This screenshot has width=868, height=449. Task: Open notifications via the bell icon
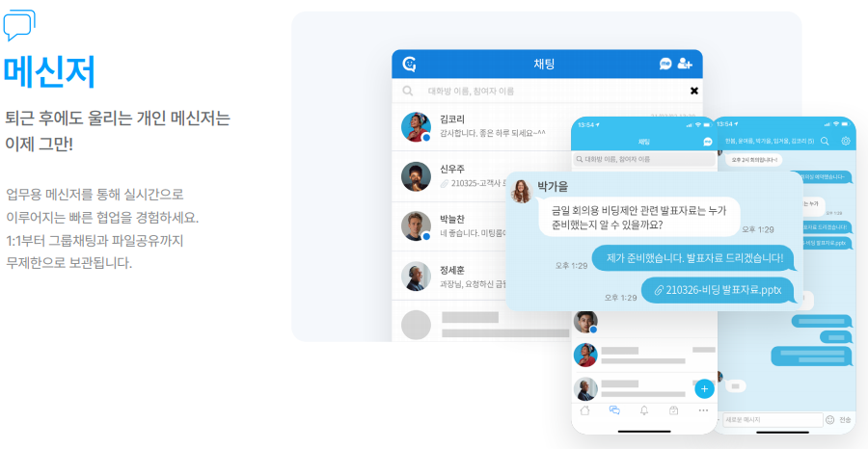point(644,410)
